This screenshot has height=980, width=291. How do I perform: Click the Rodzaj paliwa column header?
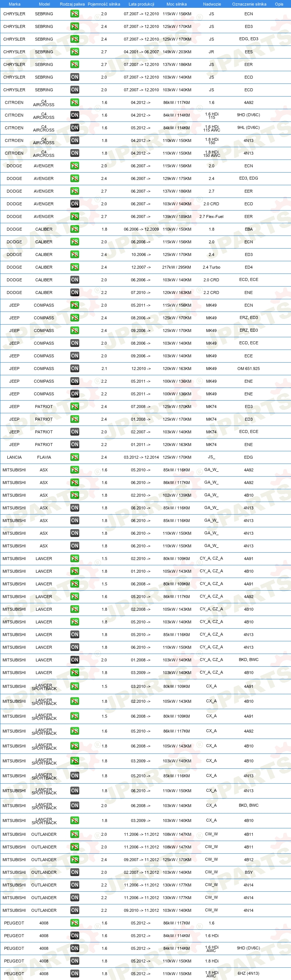point(72,4)
